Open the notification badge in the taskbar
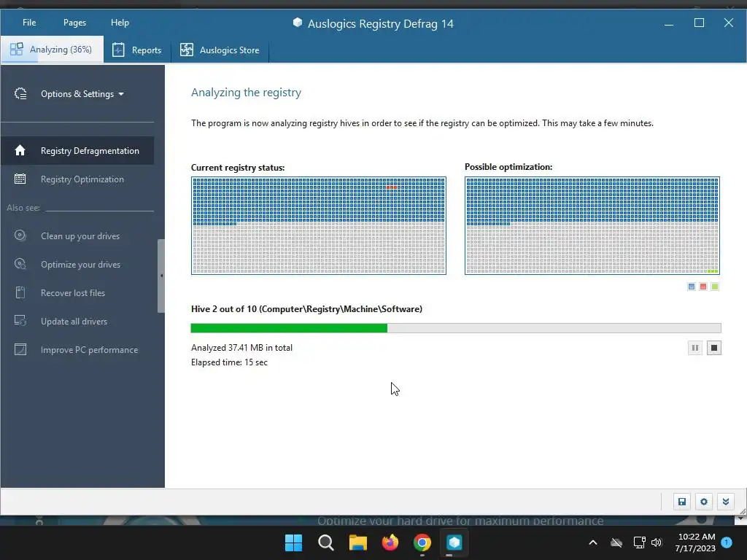This screenshot has width=747, height=560. (727, 542)
